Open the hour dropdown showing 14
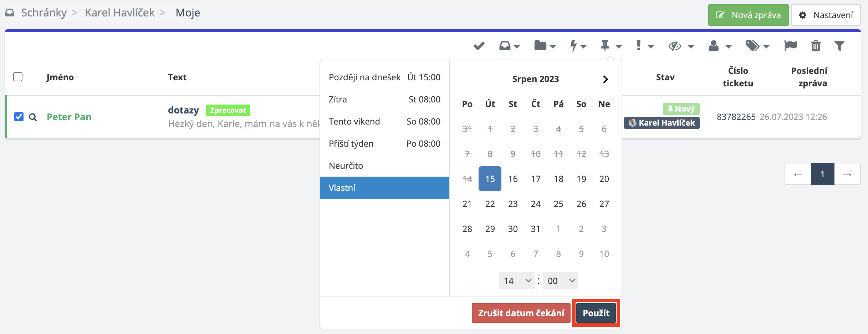Viewport: 868px width, 334px height. 517,281
